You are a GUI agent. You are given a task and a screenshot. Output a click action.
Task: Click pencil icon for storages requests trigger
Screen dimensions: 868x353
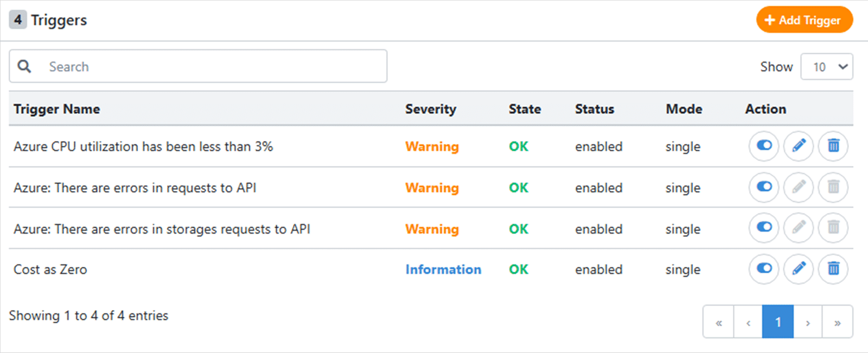tap(799, 228)
